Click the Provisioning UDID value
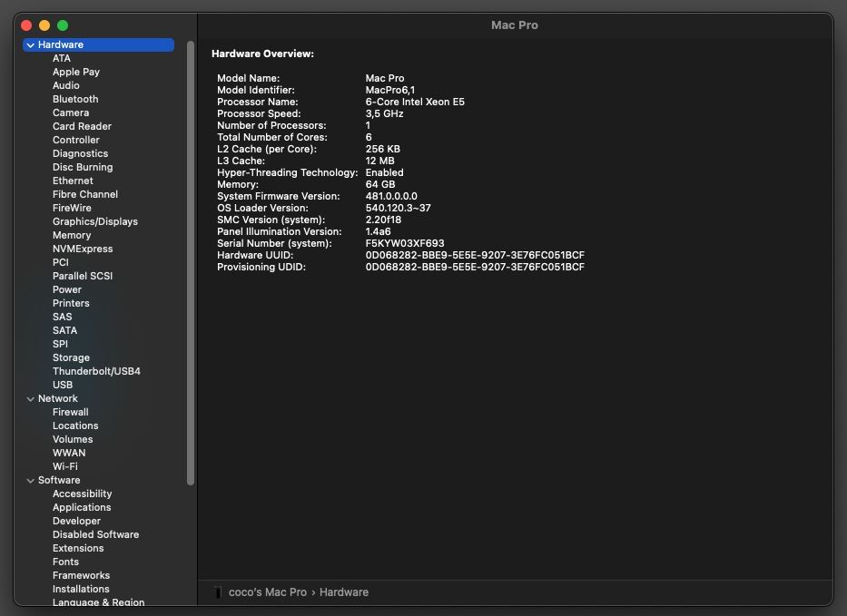The image size is (847, 616). point(475,268)
